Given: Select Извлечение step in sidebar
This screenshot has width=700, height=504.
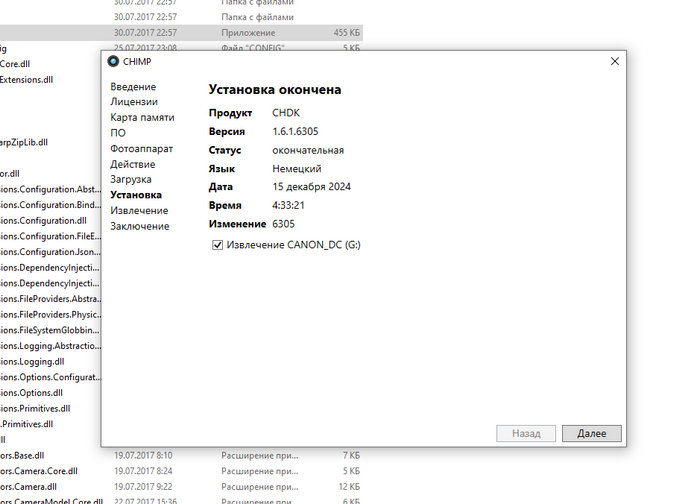Looking at the screenshot, I should pos(139,211).
